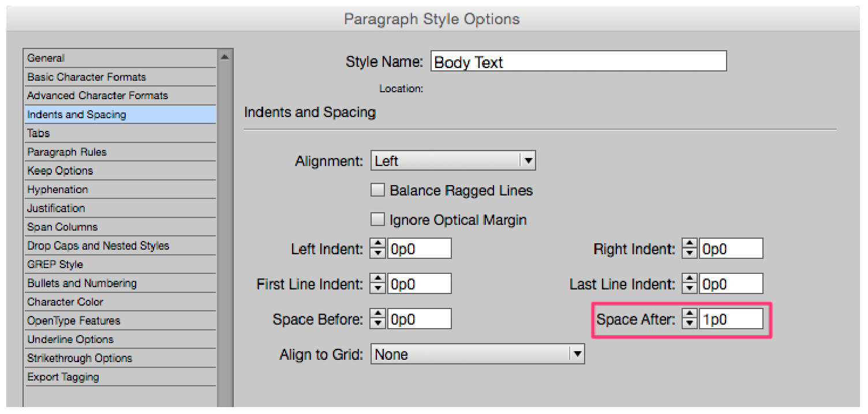Click the Space After value field

[731, 319]
